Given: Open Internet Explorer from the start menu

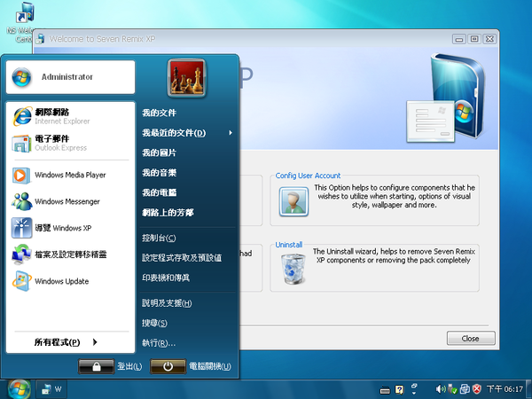Looking at the screenshot, I should (22, 116).
